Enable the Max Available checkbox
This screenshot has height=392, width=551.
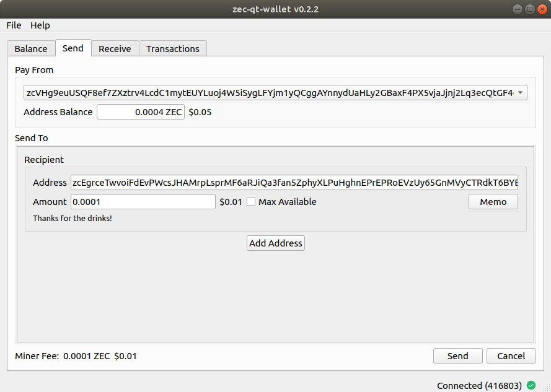(x=251, y=202)
